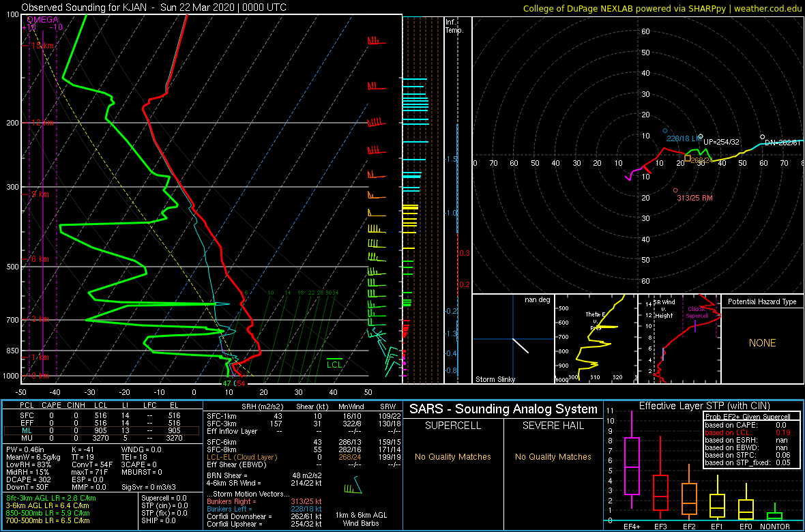Image resolution: width=805 pixels, height=532 pixels.
Task: Click the College of DuPage NEXLAB credit text
Action: [662, 8]
